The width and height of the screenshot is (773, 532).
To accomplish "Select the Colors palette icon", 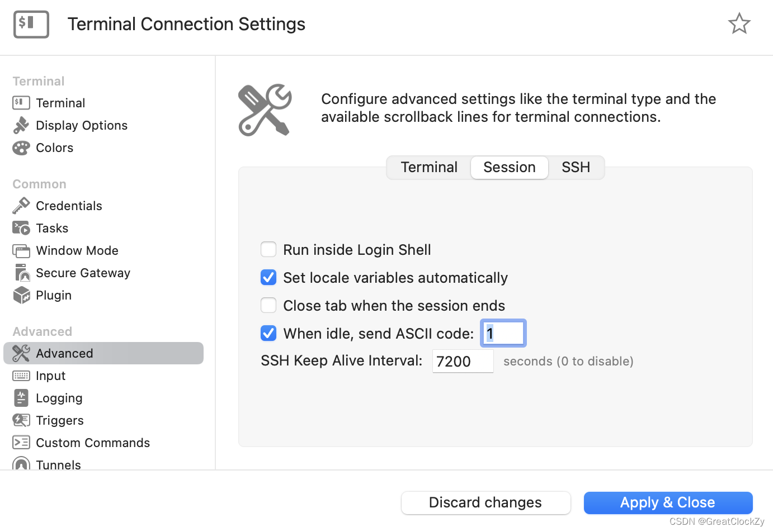I will pos(21,148).
